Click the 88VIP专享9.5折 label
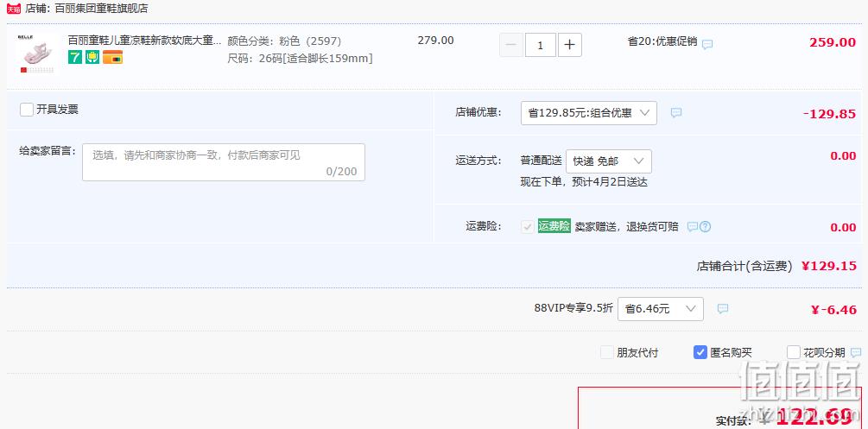The width and height of the screenshot is (868, 429). pyautogui.click(x=573, y=309)
